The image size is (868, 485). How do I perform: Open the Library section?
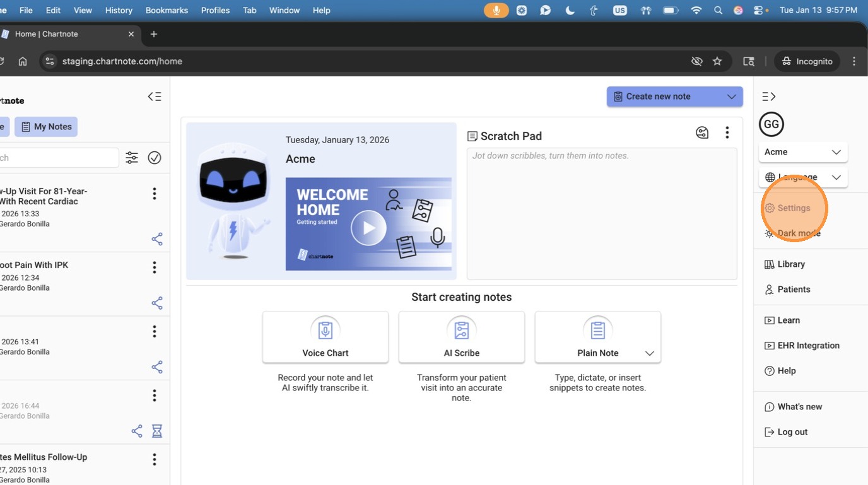pyautogui.click(x=785, y=264)
